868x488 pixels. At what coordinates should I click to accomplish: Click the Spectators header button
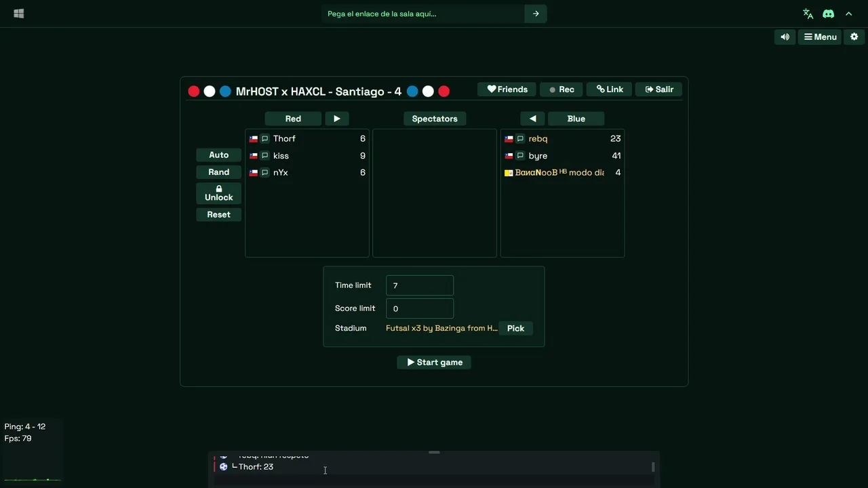pos(435,119)
